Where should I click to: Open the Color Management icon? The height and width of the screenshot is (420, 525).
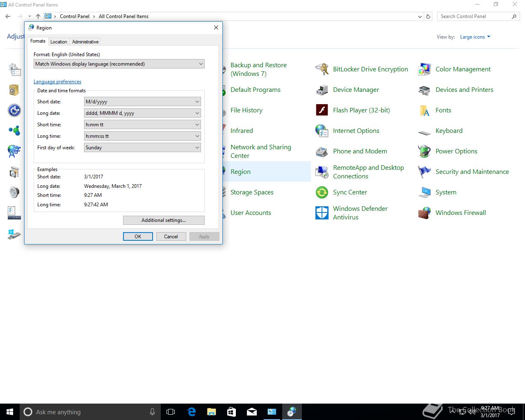[425, 69]
